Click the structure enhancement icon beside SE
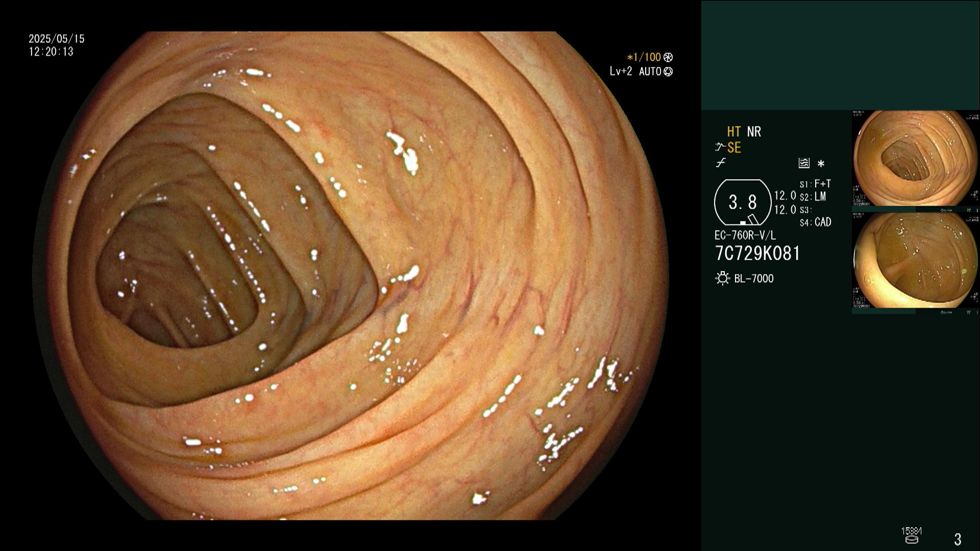The width and height of the screenshot is (980, 551). [x=720, y=147]
